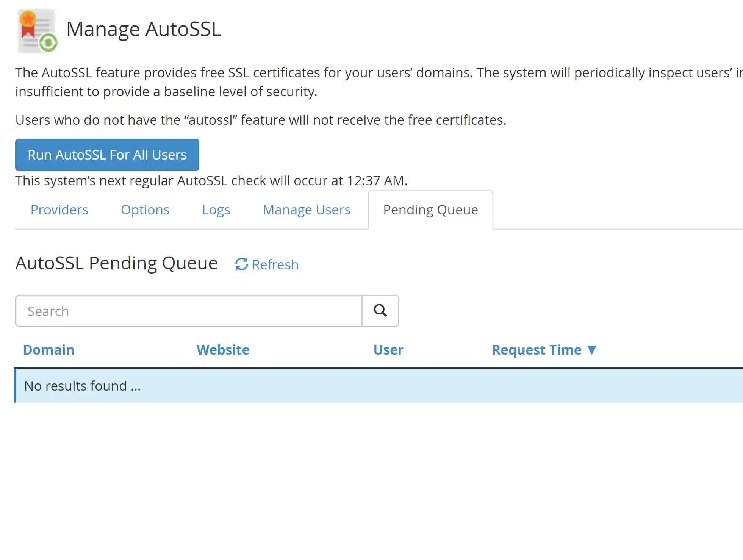This screenshot has width=743, height=560.
Task: Open the Manage Users tab
Action: [x=306, y=210]
